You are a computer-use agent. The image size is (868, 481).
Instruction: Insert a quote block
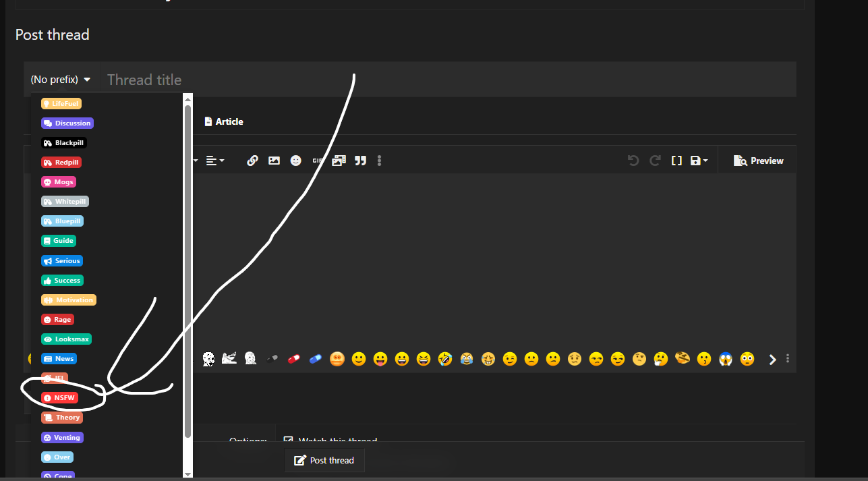[x=361, y=161]
